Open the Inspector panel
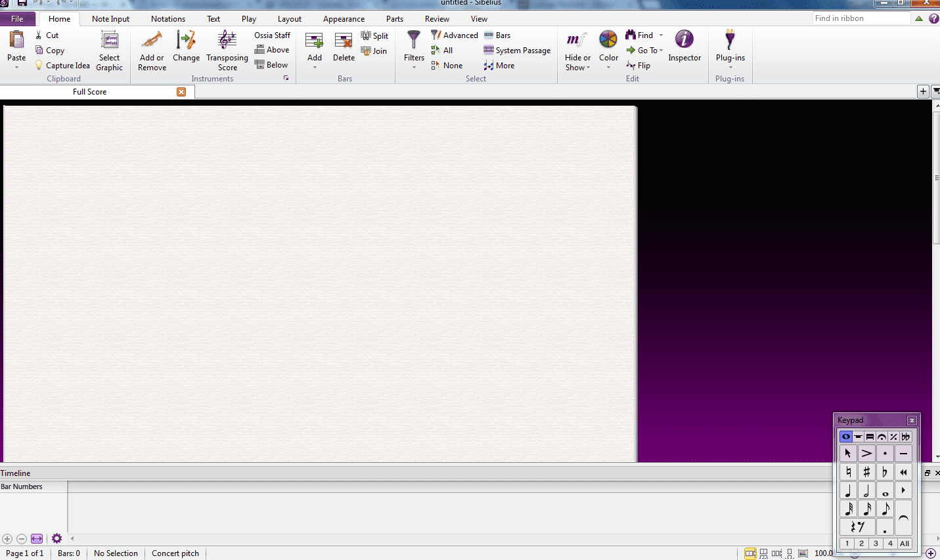The width and height of the screenshot is (940, 560). (684, 47)
